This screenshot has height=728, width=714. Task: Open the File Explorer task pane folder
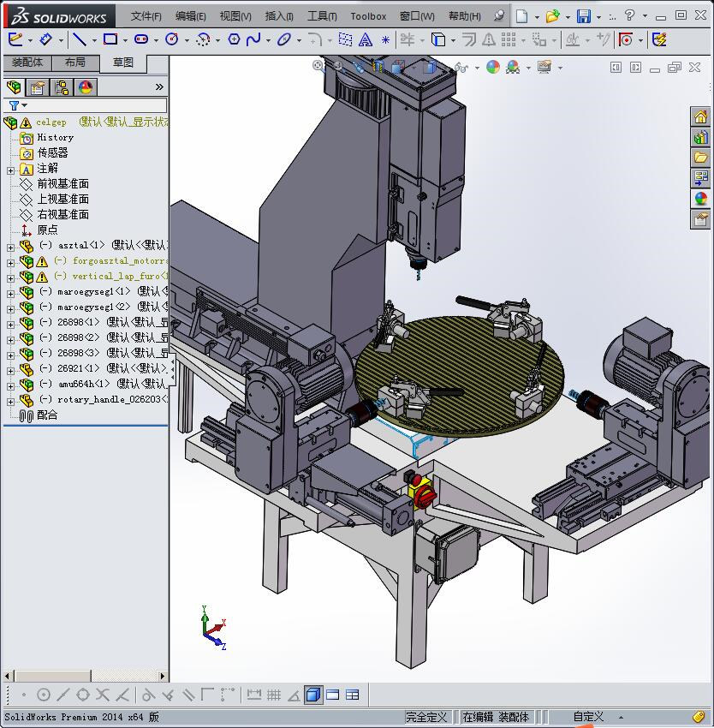coord(700,158)
